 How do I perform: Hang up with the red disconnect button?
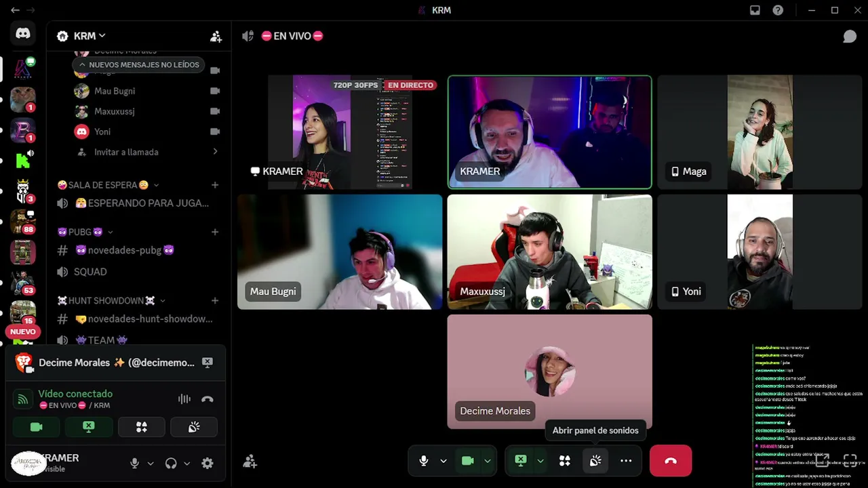tap(671, 461)
